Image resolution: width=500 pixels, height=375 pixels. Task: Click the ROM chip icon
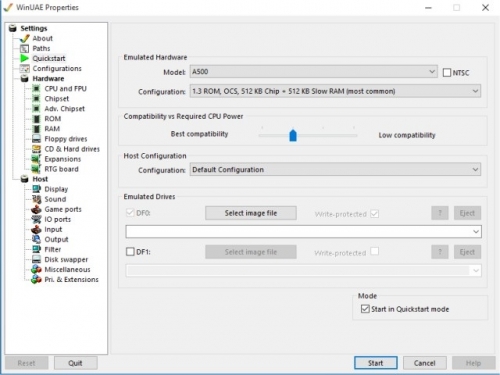[x=37, y=119]
